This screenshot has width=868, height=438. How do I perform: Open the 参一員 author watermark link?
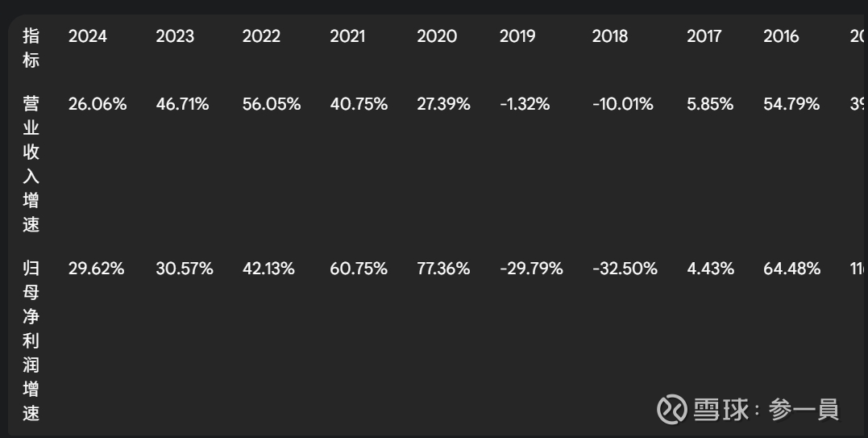click(804, 410)
